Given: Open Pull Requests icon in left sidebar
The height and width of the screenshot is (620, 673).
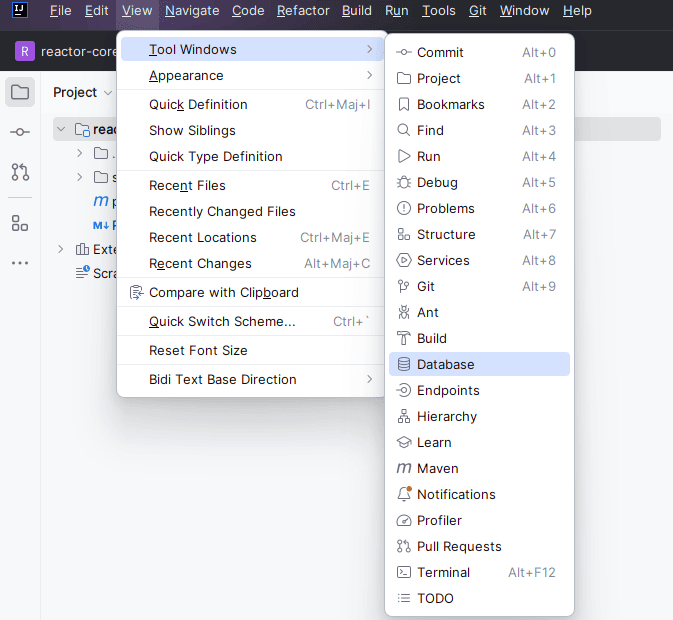Looking at the screenshot, I should click(x=20, y=172).
